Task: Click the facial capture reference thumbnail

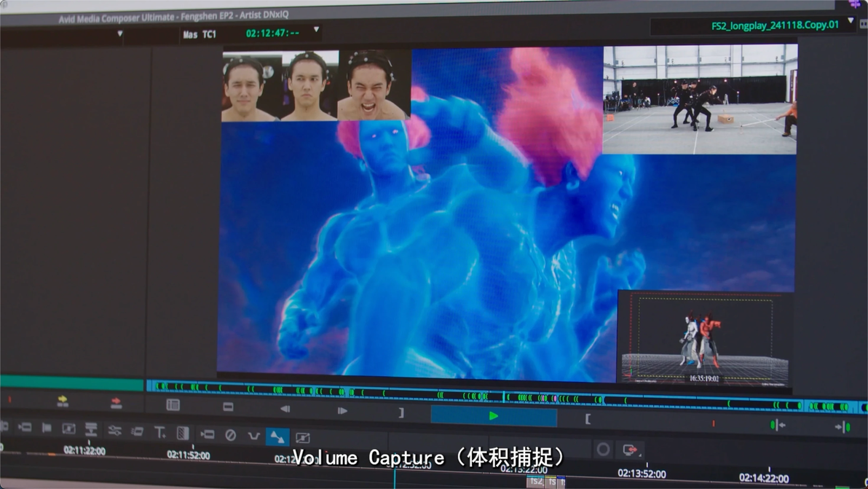Action: click(x=316, y=85)
